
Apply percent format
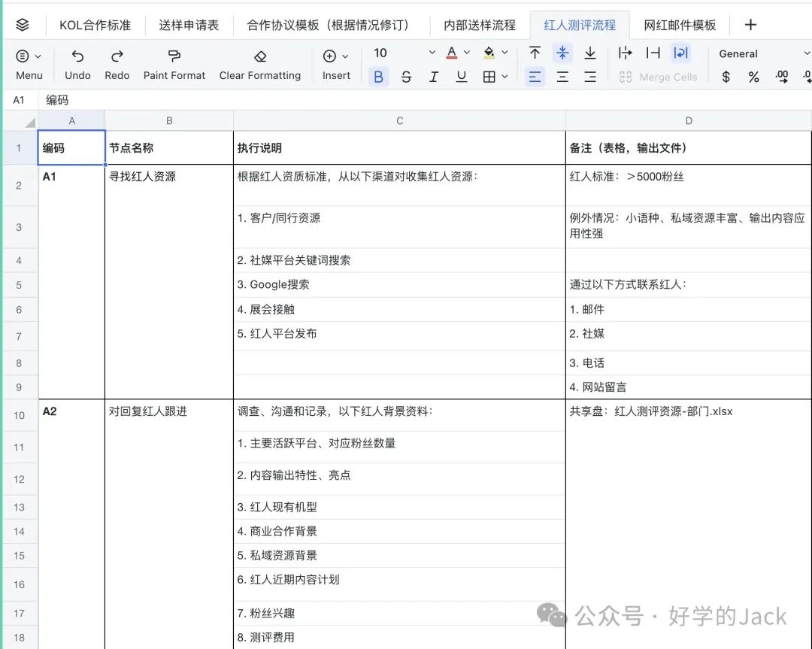pyautogui.click(x=753, y=77)
